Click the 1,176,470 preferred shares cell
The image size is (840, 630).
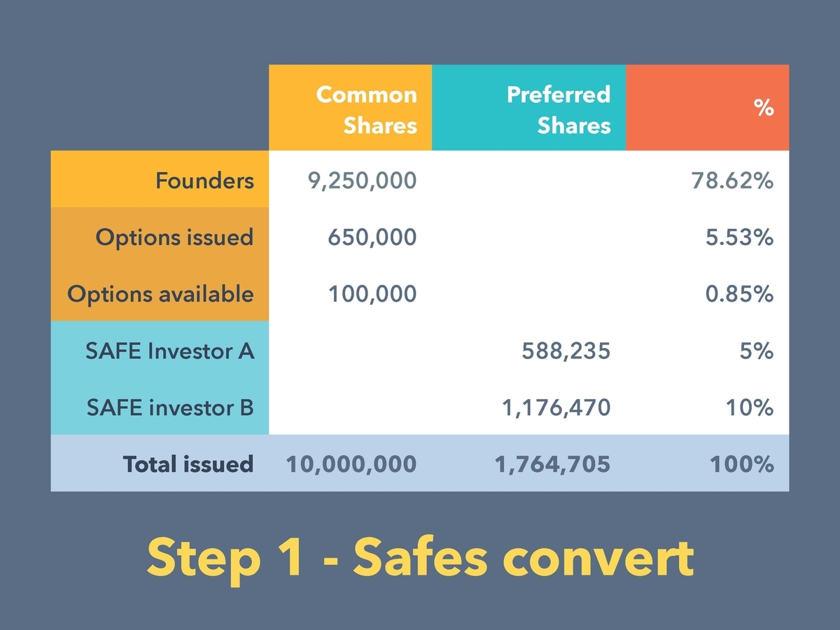click(x=556, y=407)
